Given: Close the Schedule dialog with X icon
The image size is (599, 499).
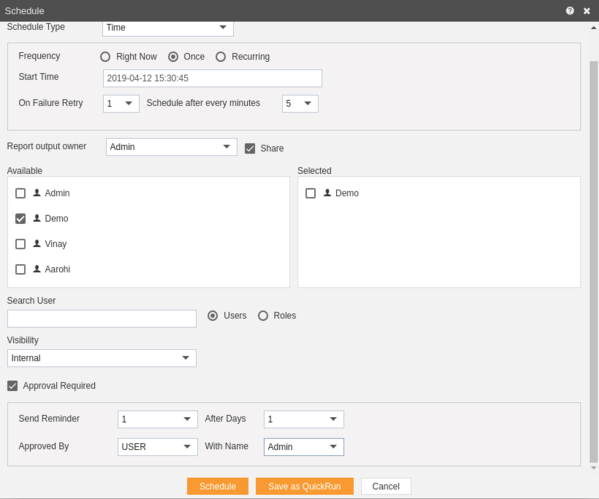Looking at the screenshot, I should [x=587, y=11].
